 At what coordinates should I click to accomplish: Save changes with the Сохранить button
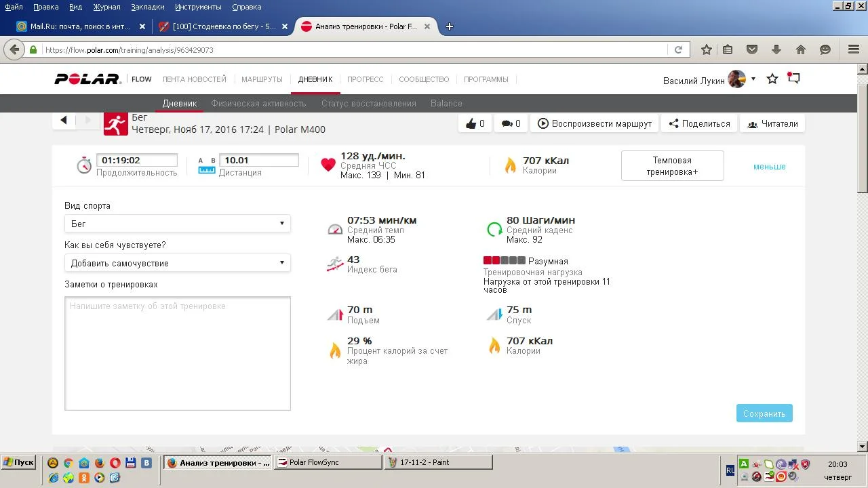pos(764,413)
